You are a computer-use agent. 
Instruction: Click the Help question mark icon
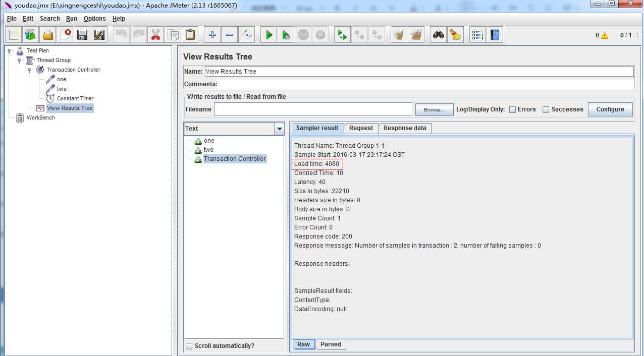click(x=495, y=35)
